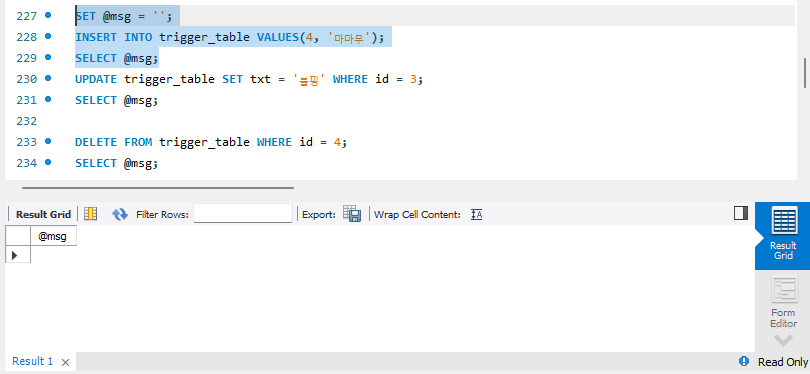Click the result grid field types icon
The image size is (810, 374).
(x=90, y=214)
